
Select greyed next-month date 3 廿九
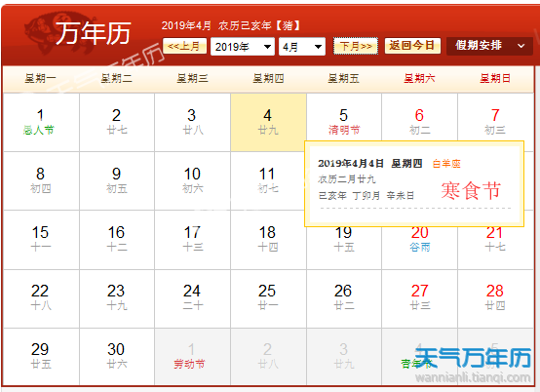coord(344,357)
